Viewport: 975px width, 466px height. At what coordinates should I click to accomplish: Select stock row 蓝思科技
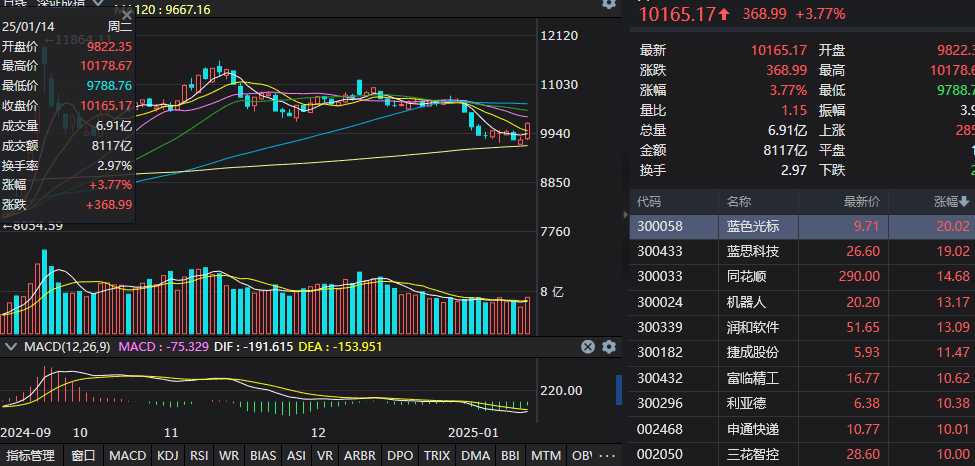point(802,251)
